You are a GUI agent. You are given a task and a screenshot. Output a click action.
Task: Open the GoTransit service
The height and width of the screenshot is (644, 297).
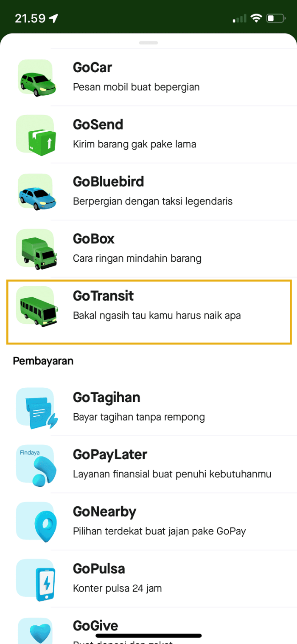pos(148,305)
